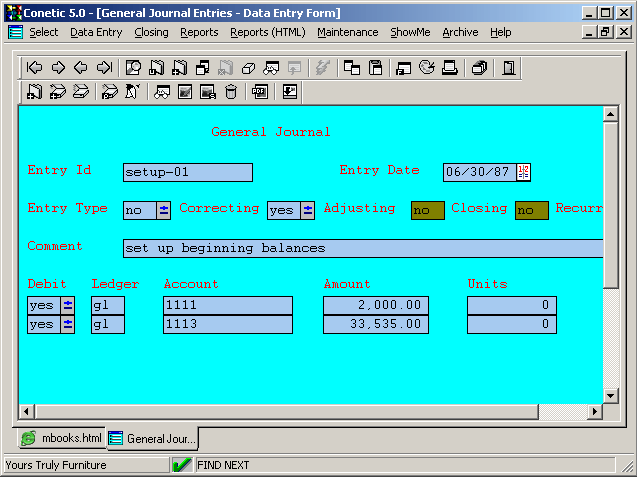The width and height of the screenshot is (637, 477).
Task: Open the Entry Date calendar picker button
Action: [x=523, y=172]
